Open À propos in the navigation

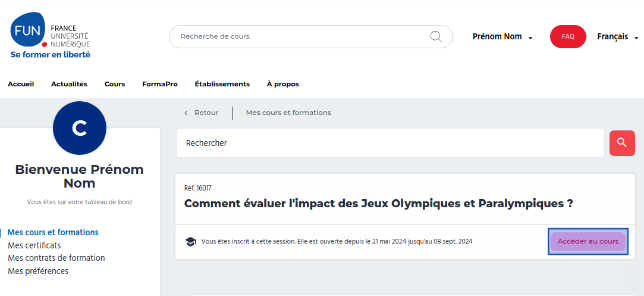point(283,84)
